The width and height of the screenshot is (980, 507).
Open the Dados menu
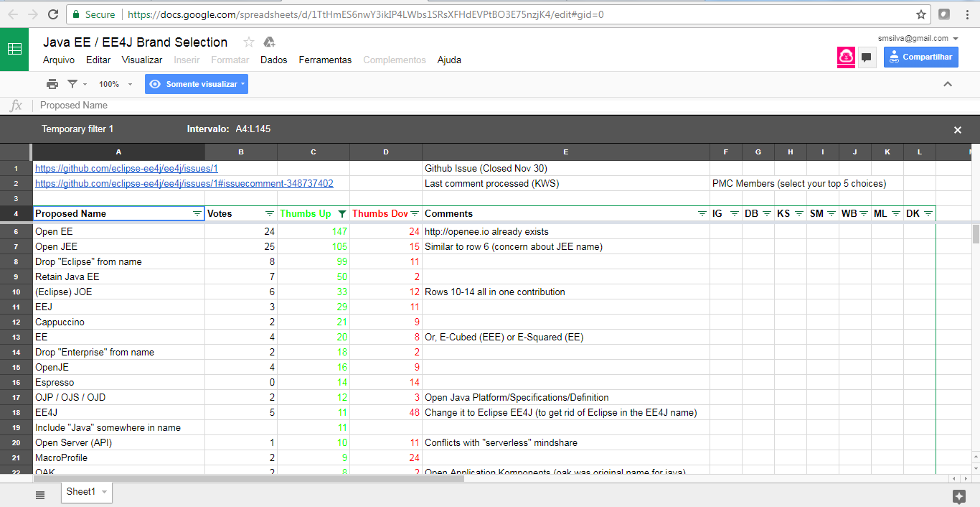point(273,60)
